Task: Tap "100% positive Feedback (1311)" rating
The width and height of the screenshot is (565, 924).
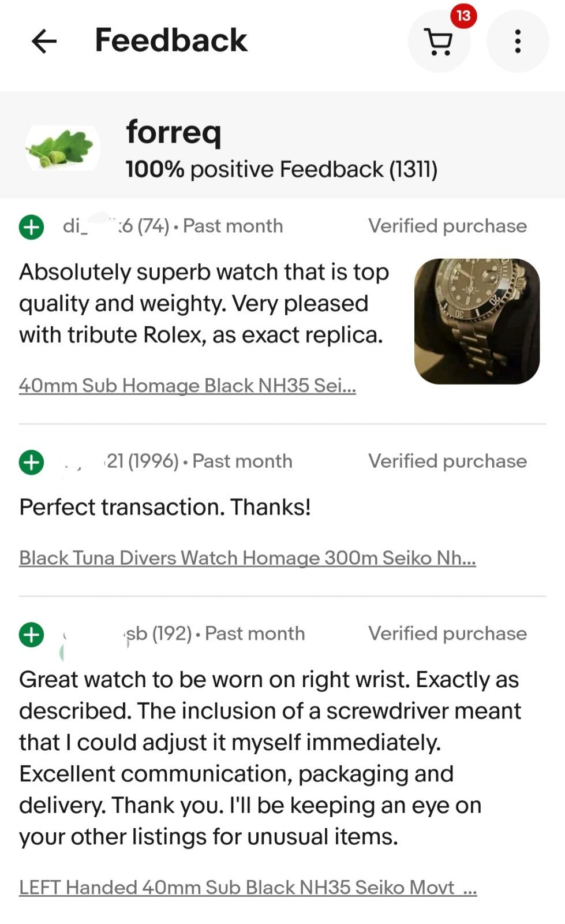Action: [x=281, y=169]
